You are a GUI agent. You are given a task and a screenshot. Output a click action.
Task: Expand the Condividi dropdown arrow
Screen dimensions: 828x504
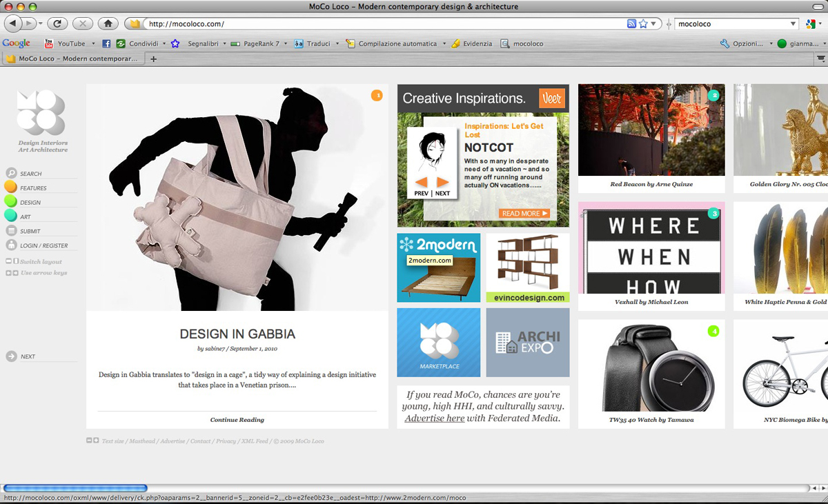click(x=164, y=43)
